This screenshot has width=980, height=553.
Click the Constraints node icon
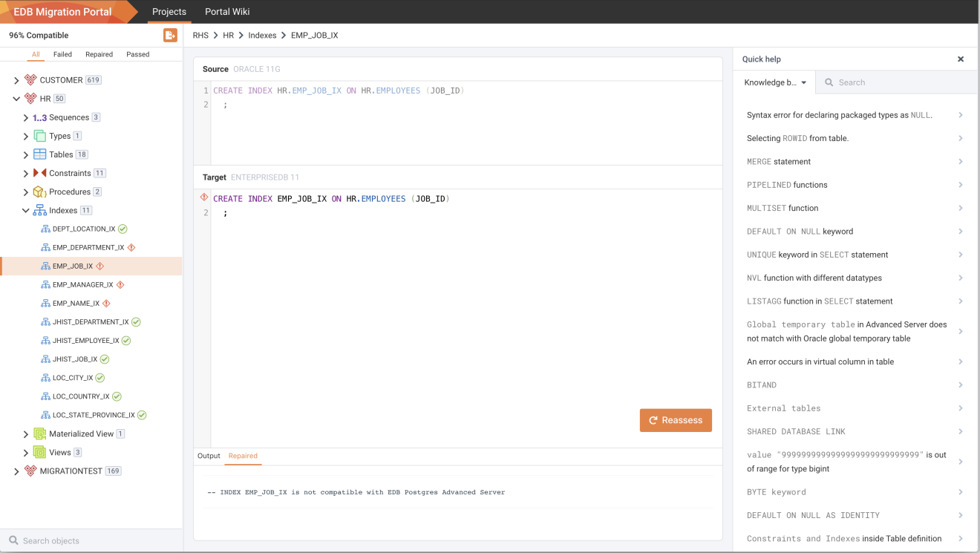click(x=39, y=173)
